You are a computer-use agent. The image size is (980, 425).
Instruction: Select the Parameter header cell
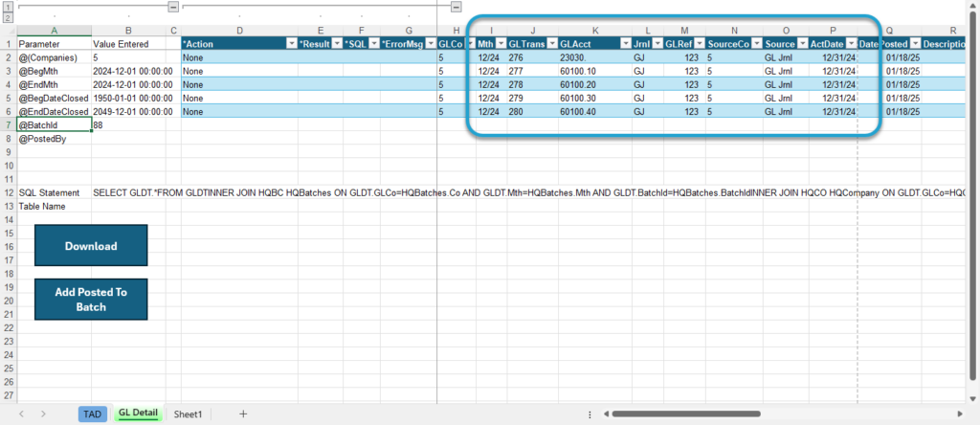pos(55,44)
